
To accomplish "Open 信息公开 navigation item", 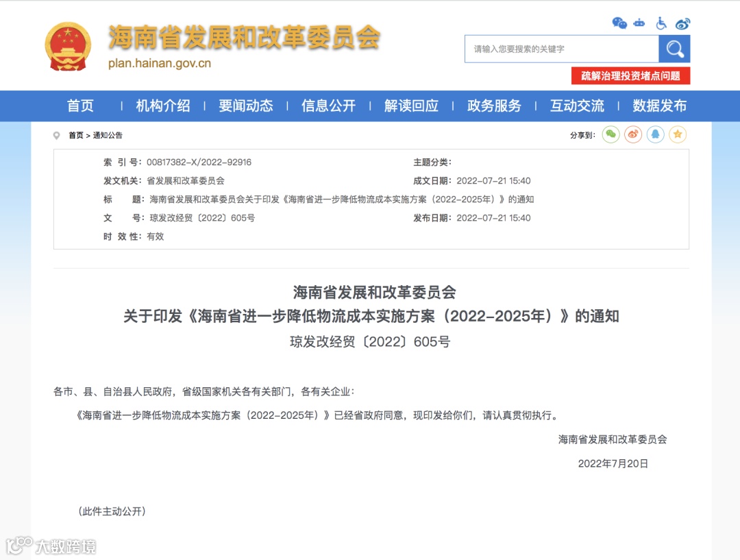I will pos(328,106).
